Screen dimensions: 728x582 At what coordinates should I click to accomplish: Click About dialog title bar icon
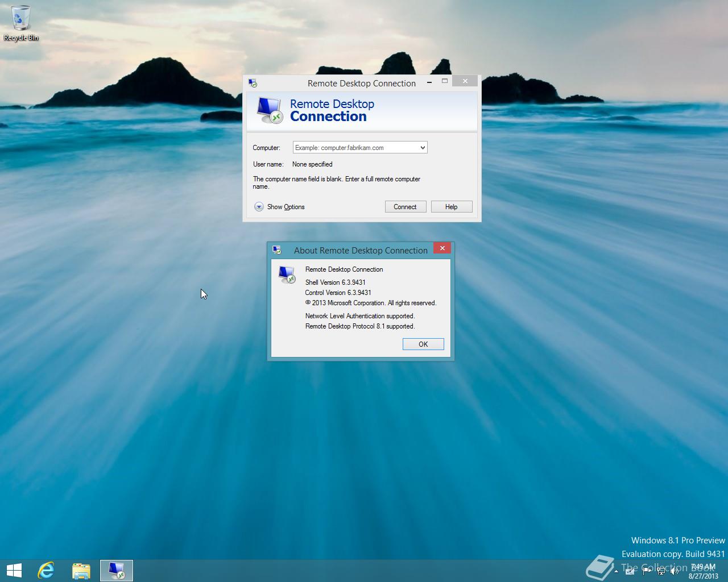point(277,250)
